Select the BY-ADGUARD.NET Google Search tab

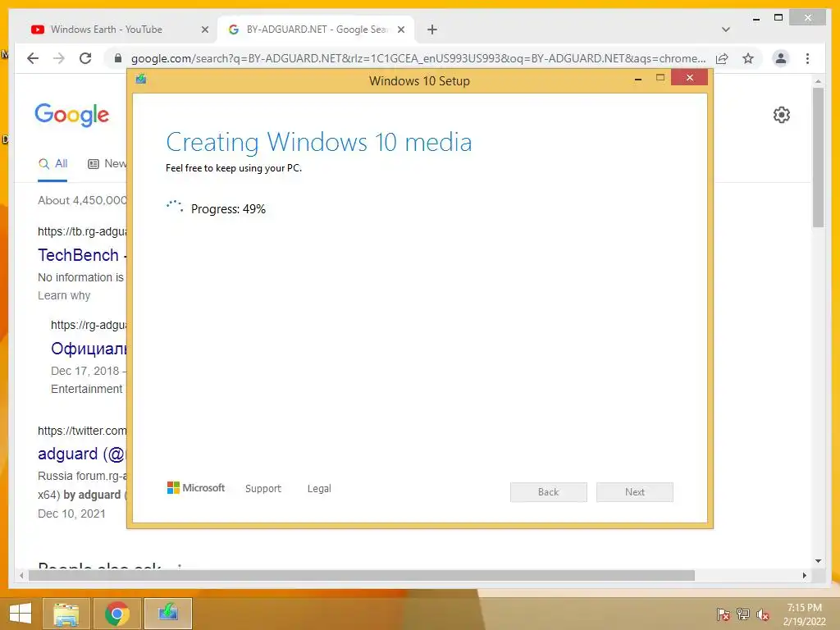click(x=316, y=30)
